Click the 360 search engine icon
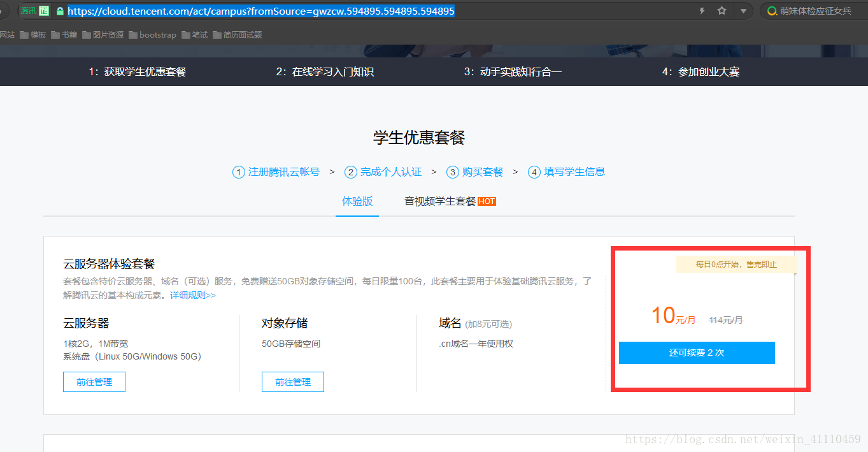The image size is (868, 452). (x=772, y=11)
